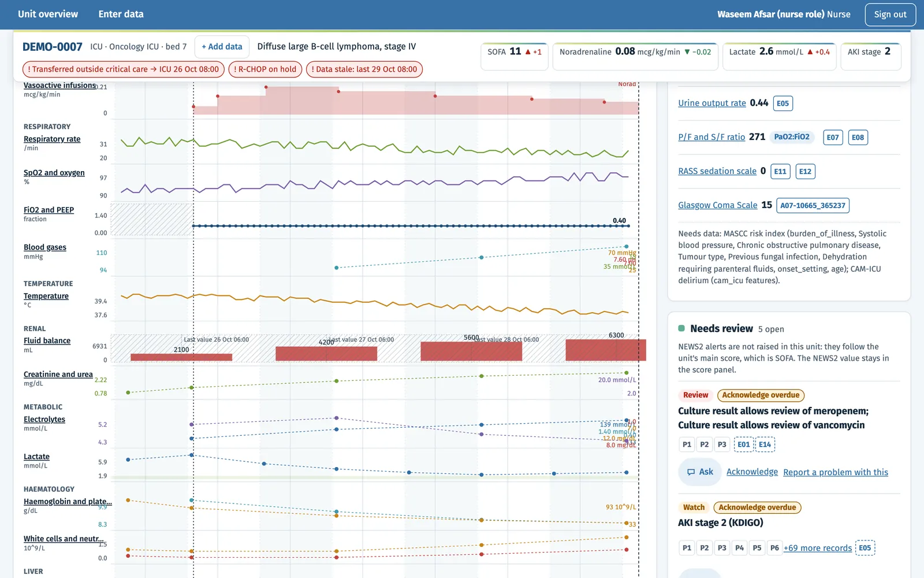This screenshot has height=578, width=924.
Task: Open the Urine output rate link
Action: click(x=712, y=103)
